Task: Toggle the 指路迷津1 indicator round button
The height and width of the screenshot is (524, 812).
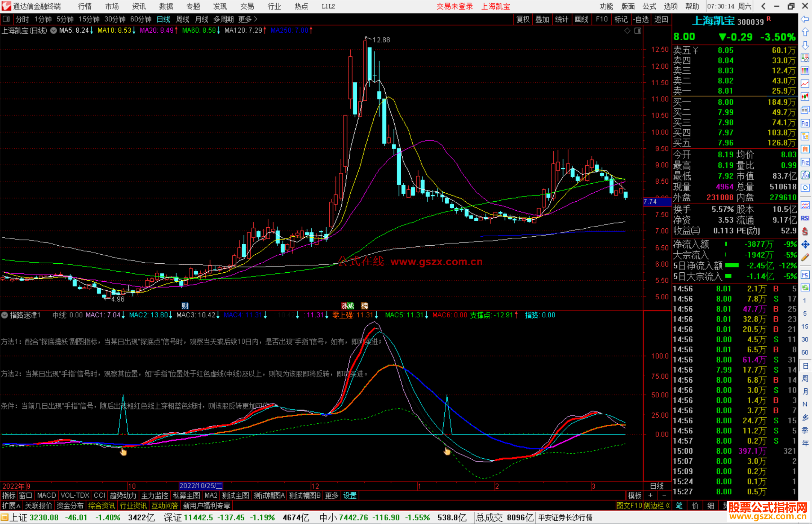Action: tap(5, 315)
